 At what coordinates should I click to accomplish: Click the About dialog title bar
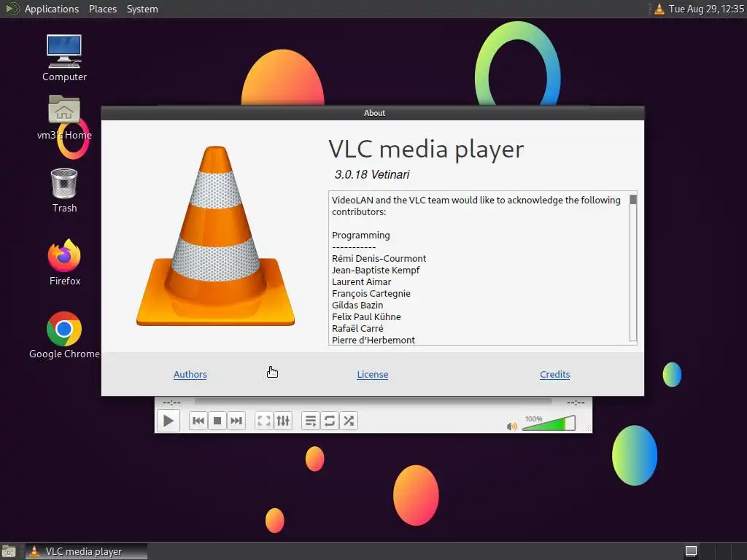click(373, 113)
